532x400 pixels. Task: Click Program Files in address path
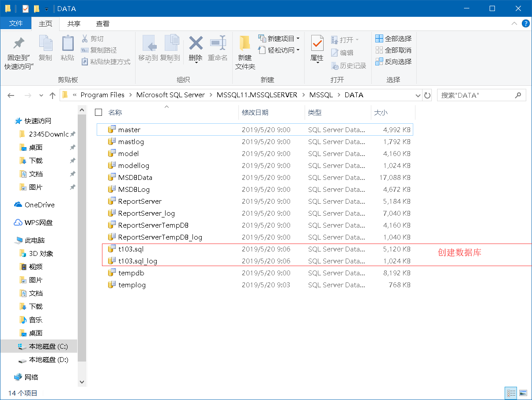pos(102,95)
